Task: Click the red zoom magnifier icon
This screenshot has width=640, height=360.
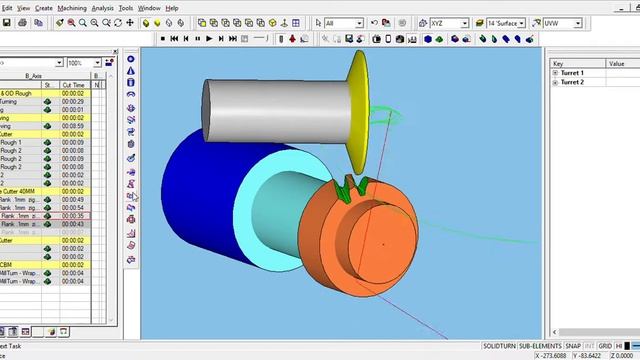Action: (71, 23)
